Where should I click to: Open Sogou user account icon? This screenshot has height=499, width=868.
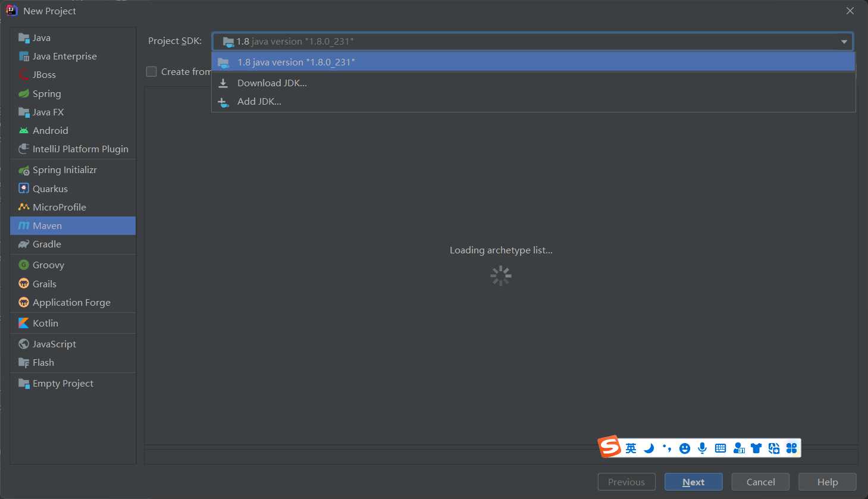point(739,448)
